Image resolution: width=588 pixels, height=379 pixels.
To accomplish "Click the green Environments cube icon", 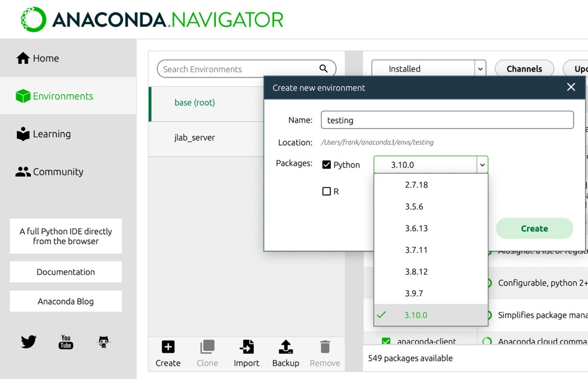I will pos(23,96).
